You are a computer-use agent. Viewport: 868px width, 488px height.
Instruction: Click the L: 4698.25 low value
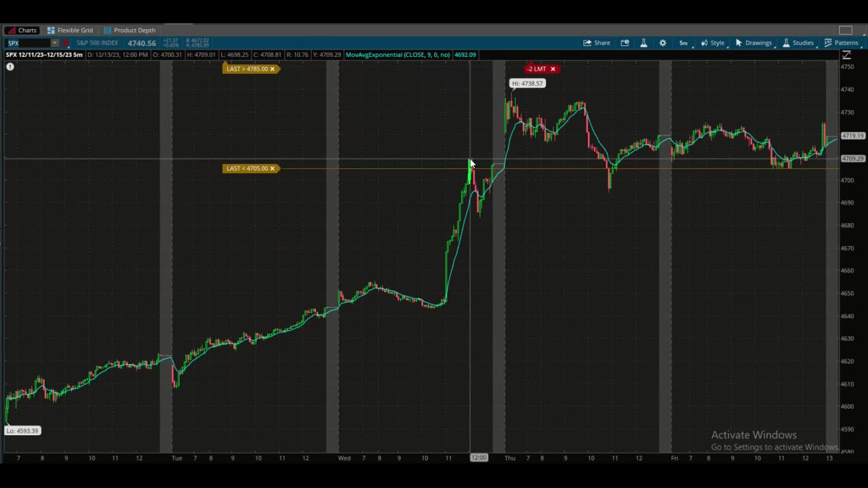pos(235,54)
